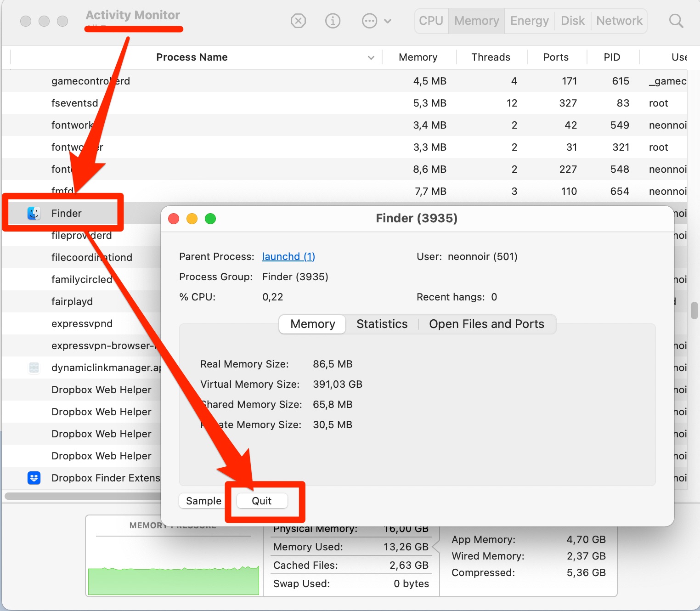Close the Finder (3935) info window
This screenshot has height=611, width=700.
174,219
